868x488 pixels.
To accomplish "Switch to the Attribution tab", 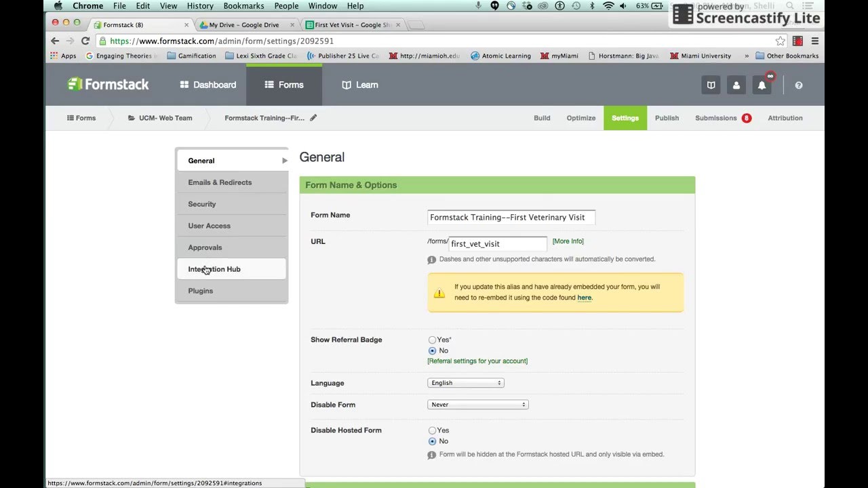I will point(785,118).
